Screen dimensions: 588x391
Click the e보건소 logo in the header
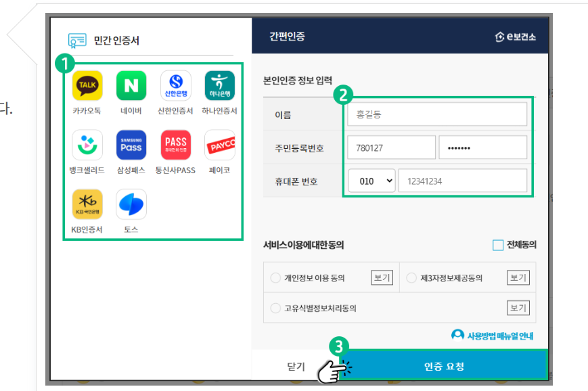(515, 37)
